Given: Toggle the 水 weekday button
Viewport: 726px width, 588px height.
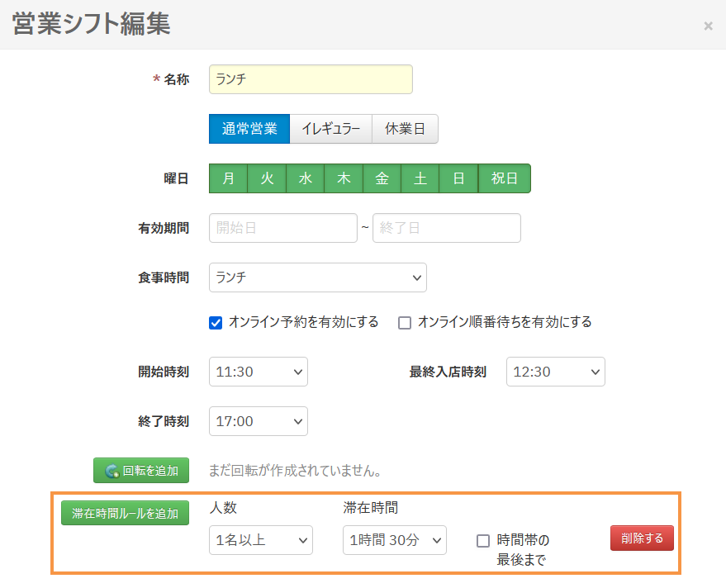Looking at the screenshot, I should [305, 178].
